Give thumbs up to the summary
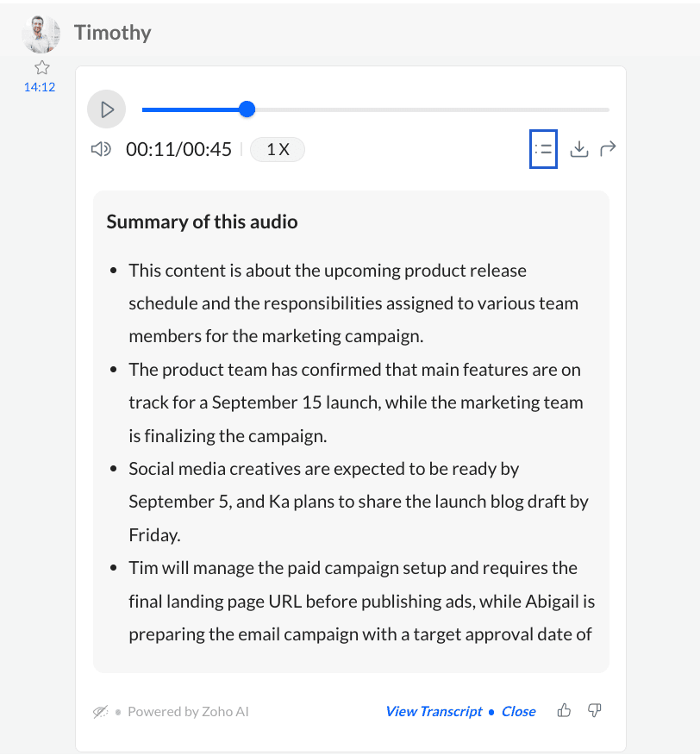The height and width of the screenshot is (755, 700). [x=564, y=710]
